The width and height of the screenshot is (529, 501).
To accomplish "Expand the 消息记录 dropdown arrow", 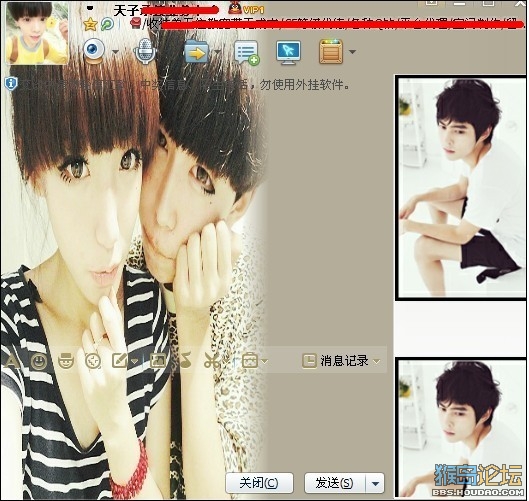I will coord(377,362).
